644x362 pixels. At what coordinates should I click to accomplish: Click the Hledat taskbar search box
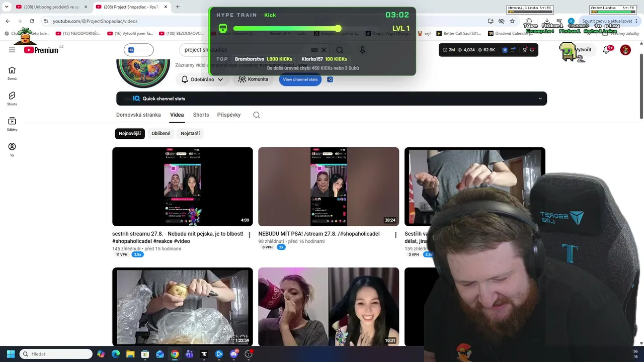pos(56,354)
